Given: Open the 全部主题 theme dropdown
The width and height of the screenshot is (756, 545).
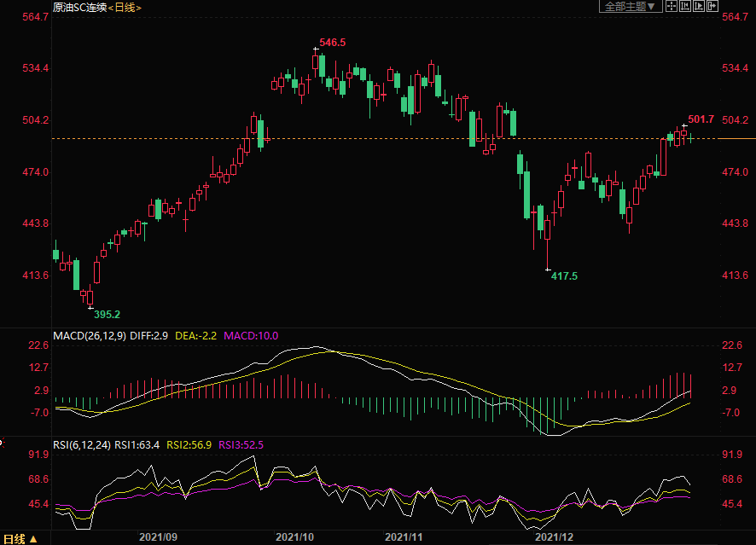Looking at the screenshot, I should [x=631, y=7].
